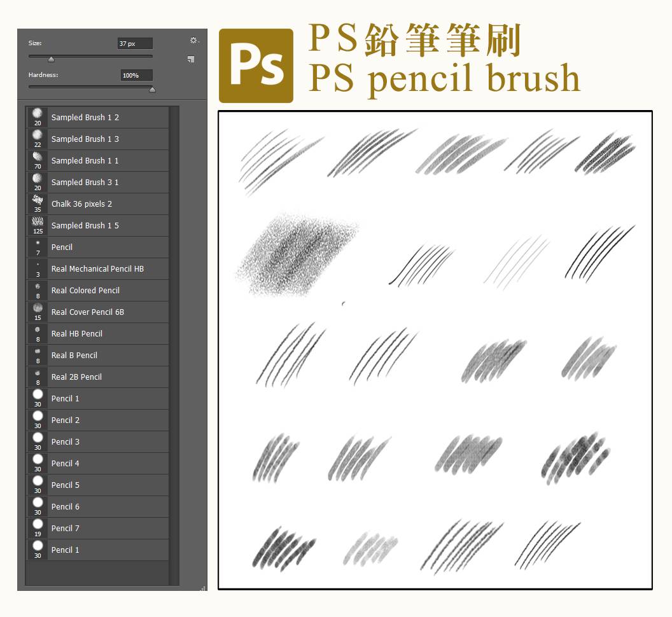Pick the Real Colored Pencil brush thumbnail
The image size is (672, 617).
pos(38,291)
